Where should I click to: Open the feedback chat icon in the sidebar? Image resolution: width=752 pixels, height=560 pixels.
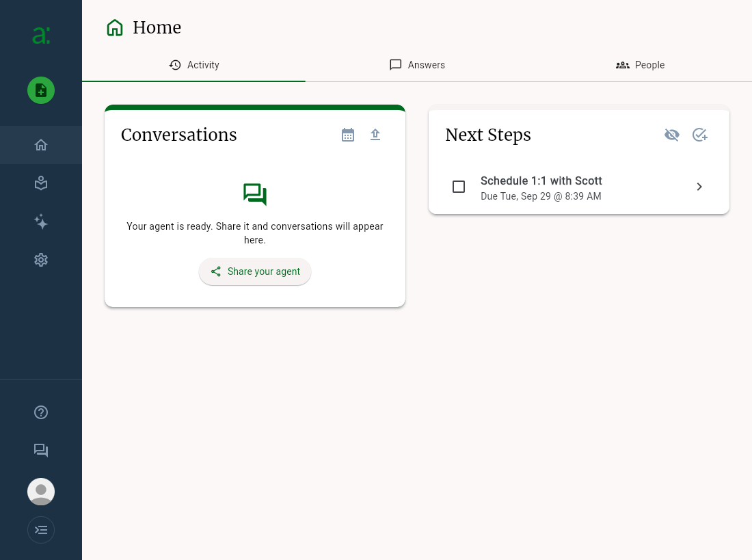click(x=41, y=450)
